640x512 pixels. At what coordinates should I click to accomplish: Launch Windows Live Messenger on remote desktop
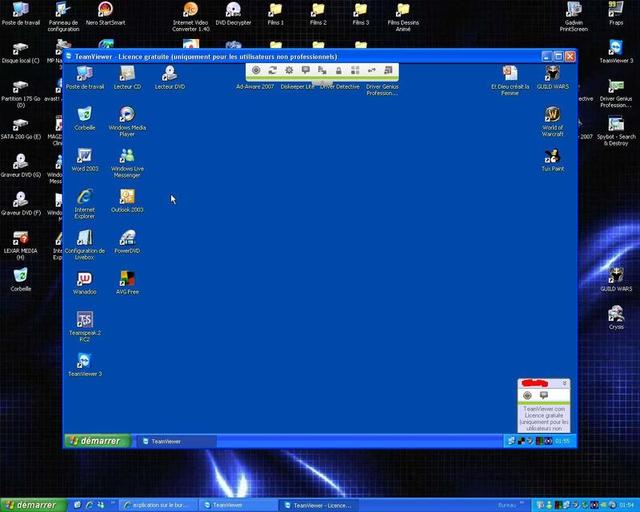[x=127, y=163]
